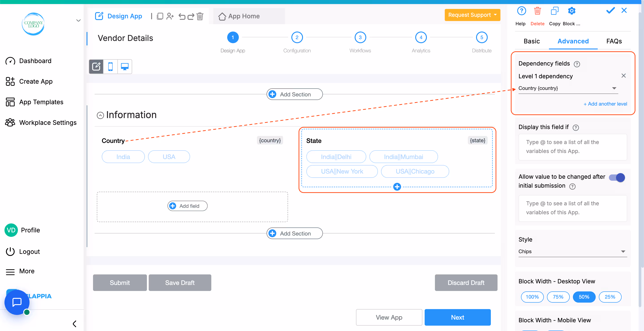Viewport: 644px width, 331px height.
Task: Click the Help question mark icon
Action: [x=521, y=11]
